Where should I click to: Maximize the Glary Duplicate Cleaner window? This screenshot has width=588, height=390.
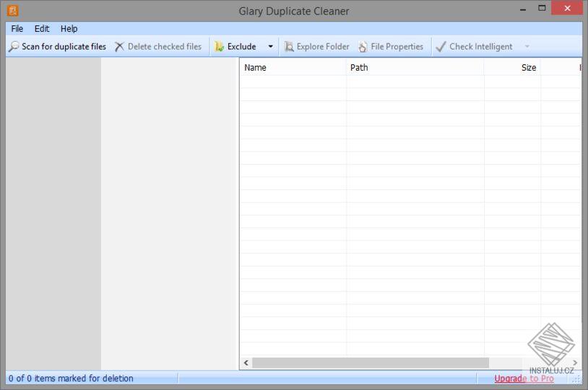coord(542,8)
